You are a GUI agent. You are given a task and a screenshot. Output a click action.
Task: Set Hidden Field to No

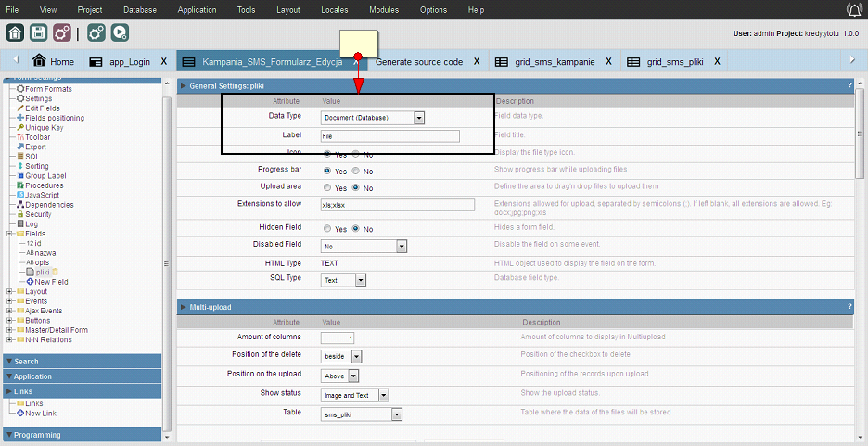[x=355, y=228]
